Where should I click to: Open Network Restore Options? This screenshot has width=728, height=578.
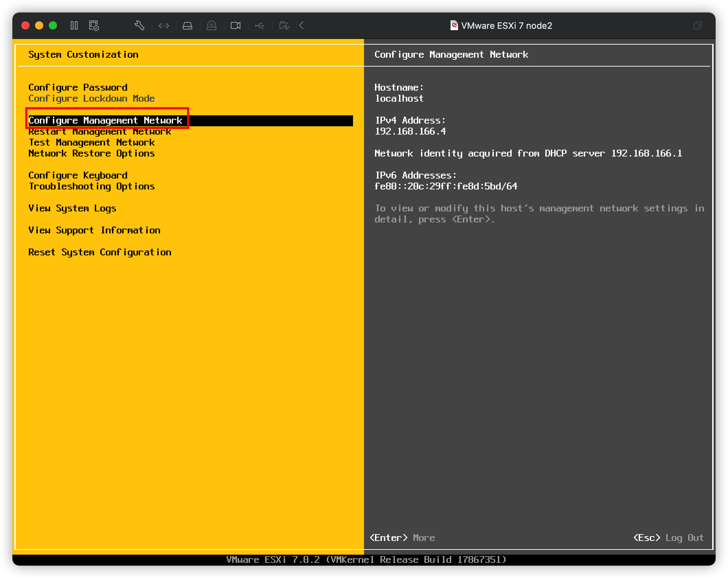pyautogui.click(x=91, y=153)
